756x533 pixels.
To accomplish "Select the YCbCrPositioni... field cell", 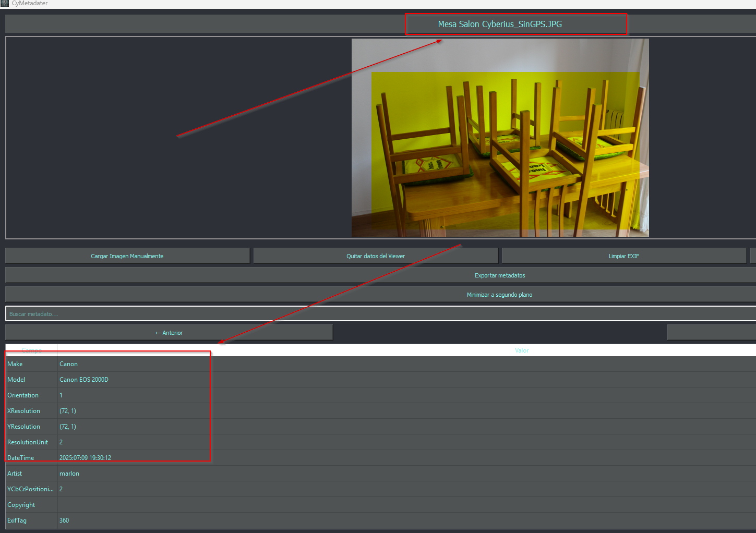I will [x=31, y=489].
